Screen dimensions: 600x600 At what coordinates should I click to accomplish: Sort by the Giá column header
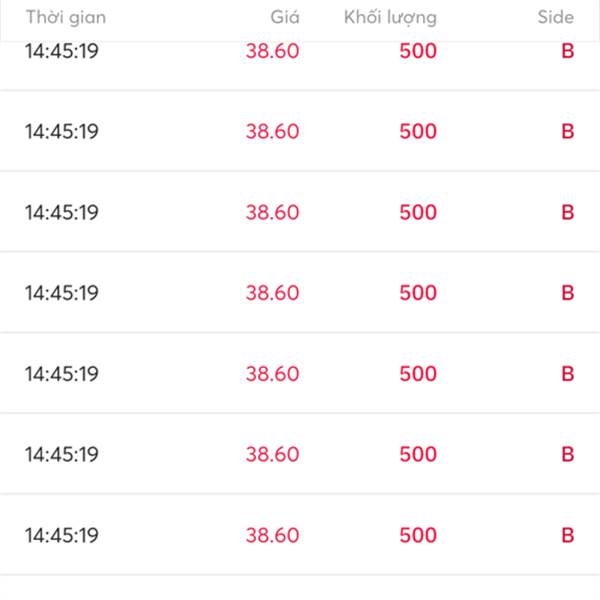coord(284,17)
